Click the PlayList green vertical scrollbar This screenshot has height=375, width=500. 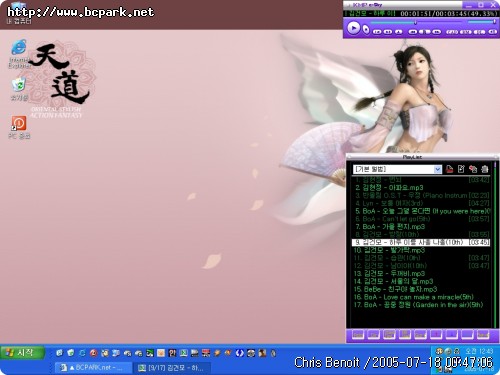click(494, 245)
